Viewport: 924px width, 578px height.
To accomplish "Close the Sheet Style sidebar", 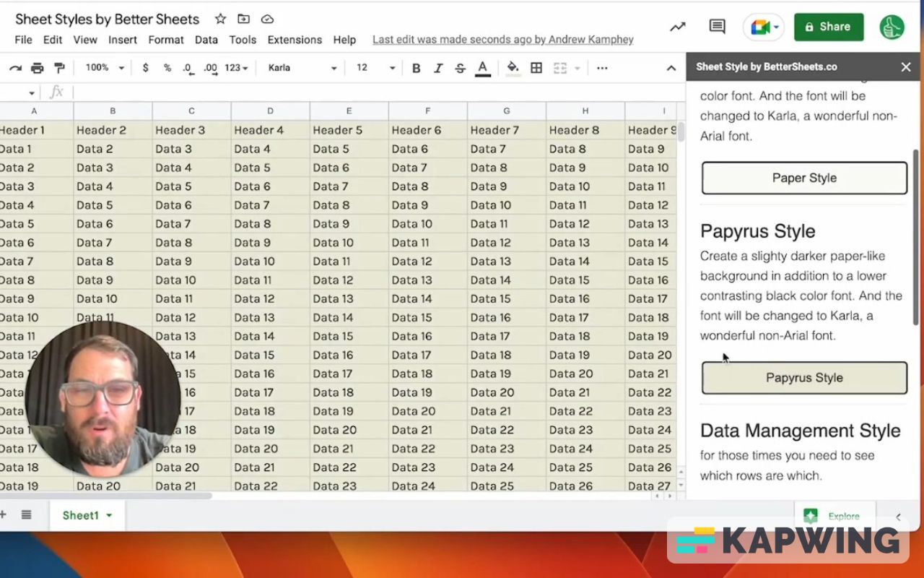I will tap(906, 67).
